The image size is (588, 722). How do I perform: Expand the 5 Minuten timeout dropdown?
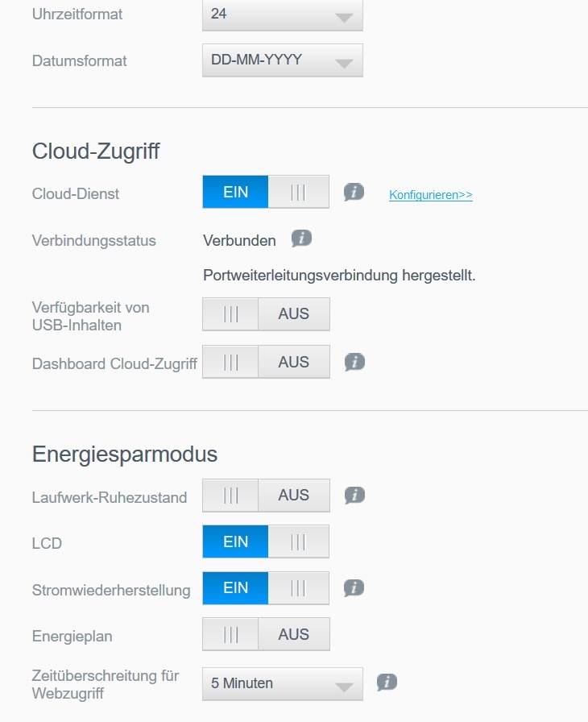[x=282, y=683]
